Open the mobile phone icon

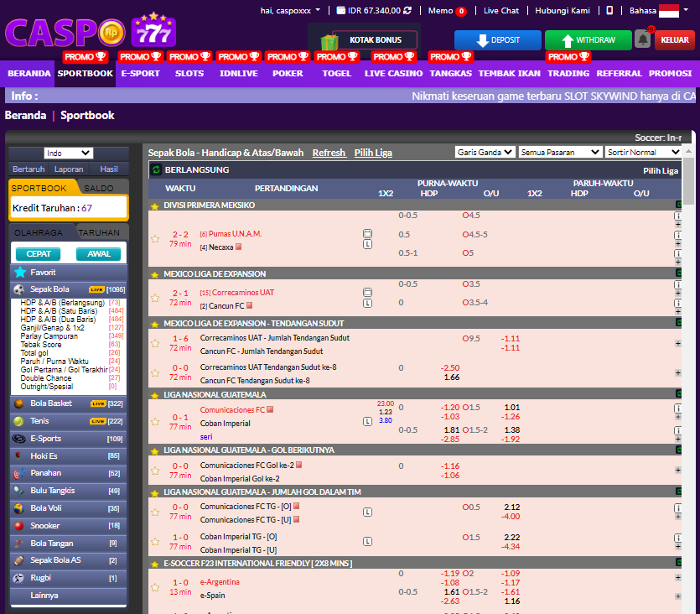click(609, 10)
